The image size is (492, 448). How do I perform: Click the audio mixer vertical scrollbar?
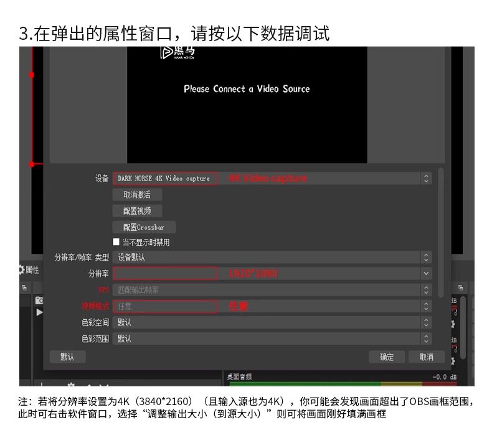tap(463, 328)
